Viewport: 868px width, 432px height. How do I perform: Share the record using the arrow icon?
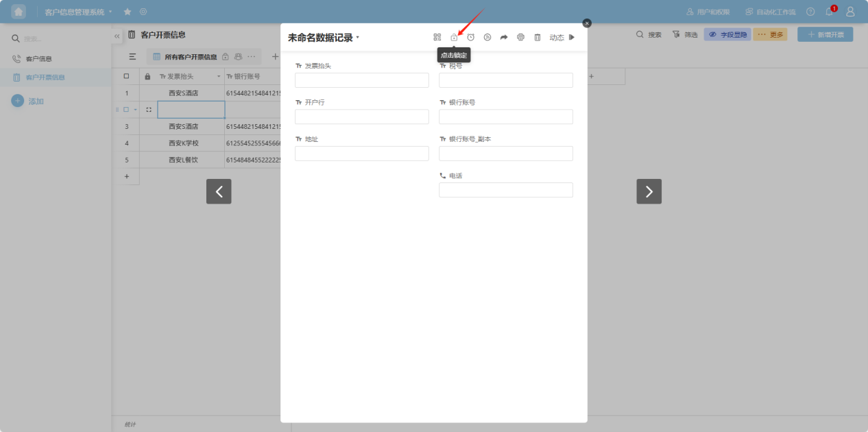[x=504, y=38]
